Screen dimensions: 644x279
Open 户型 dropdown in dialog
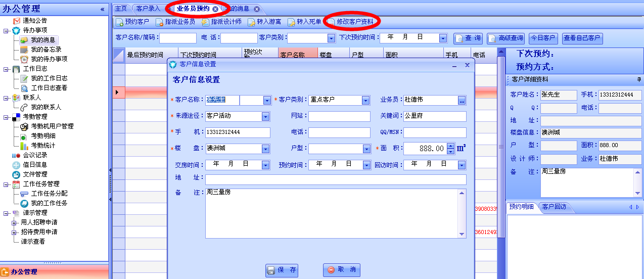[366, 149]
